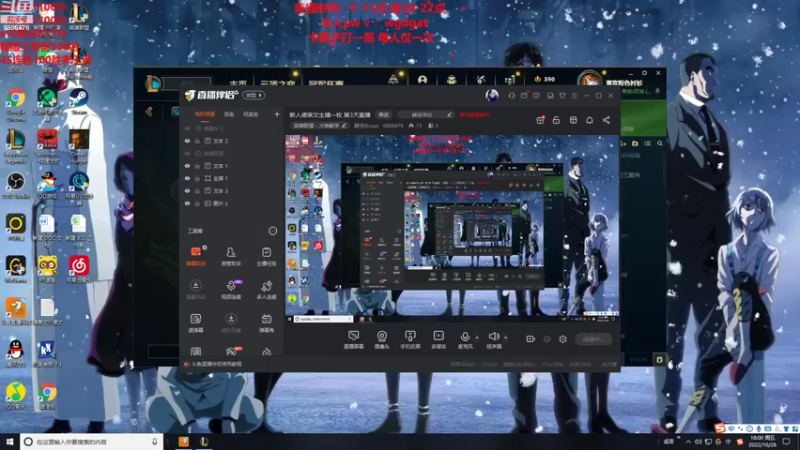Viewport: 800px width, 450px height.
Task: Toggle visibility of 图片 2 layer
Action: point(187,204)
